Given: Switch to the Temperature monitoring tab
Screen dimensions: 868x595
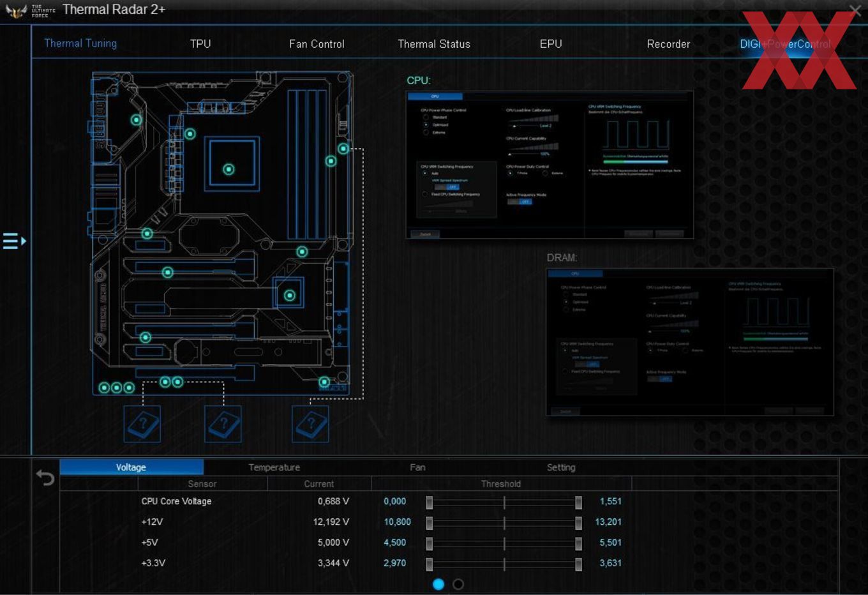Looking at the screenshot, I should [x=274, y=467].
